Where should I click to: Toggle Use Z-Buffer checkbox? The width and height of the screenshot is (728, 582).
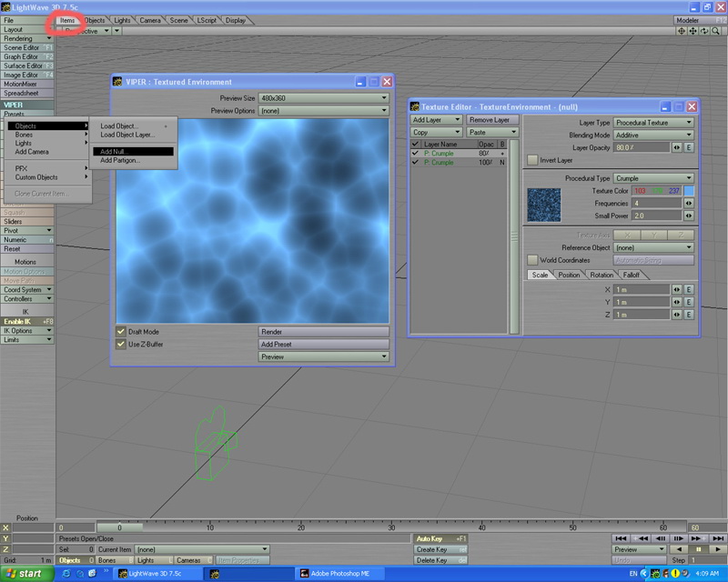(121, 345)
